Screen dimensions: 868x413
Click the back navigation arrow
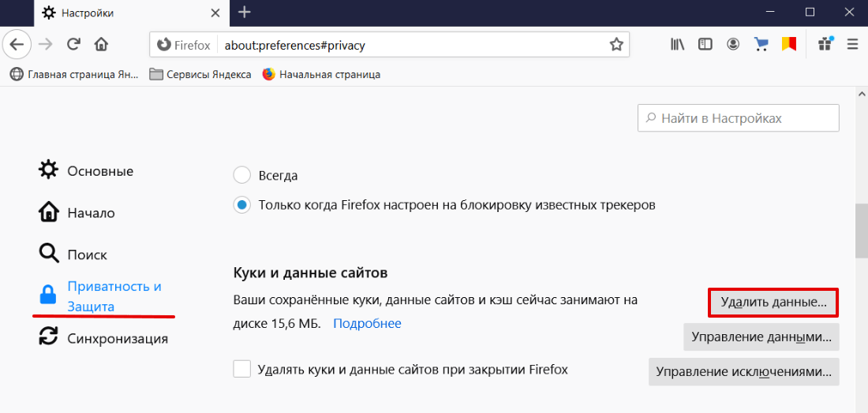(x=17, y=45)
